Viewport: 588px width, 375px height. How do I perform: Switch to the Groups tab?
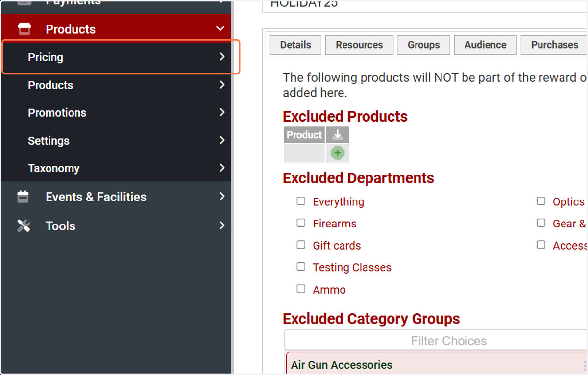point(423,45)
